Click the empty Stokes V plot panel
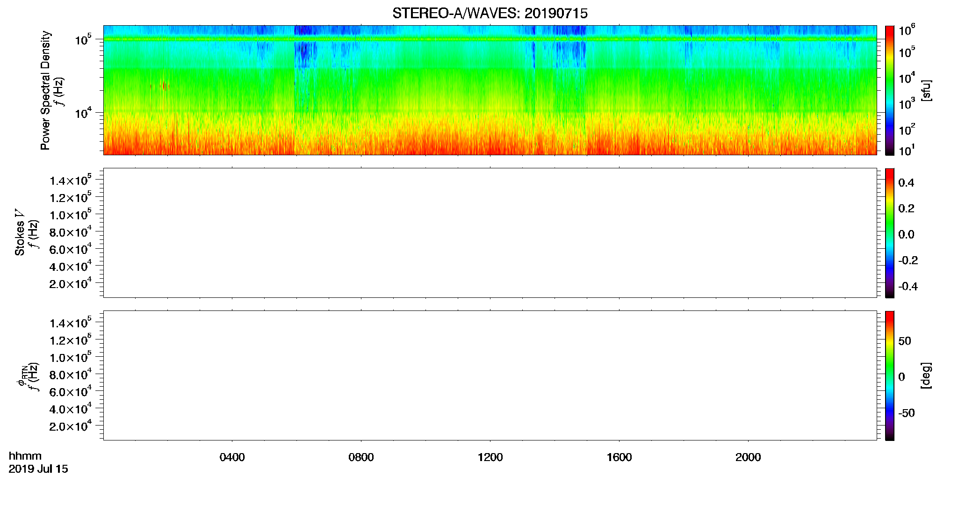This screenshot has height=505, width=980. click(490, 233)
